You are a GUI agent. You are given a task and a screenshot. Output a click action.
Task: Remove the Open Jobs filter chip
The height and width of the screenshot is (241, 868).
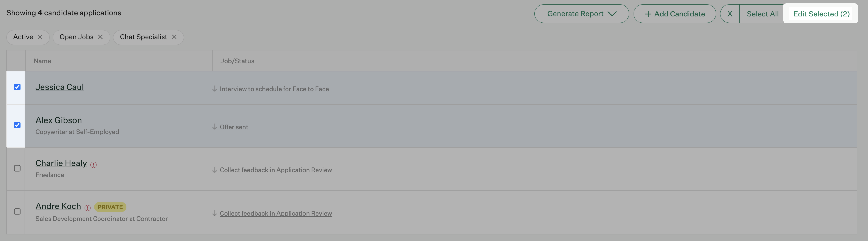tap(100, 37)
